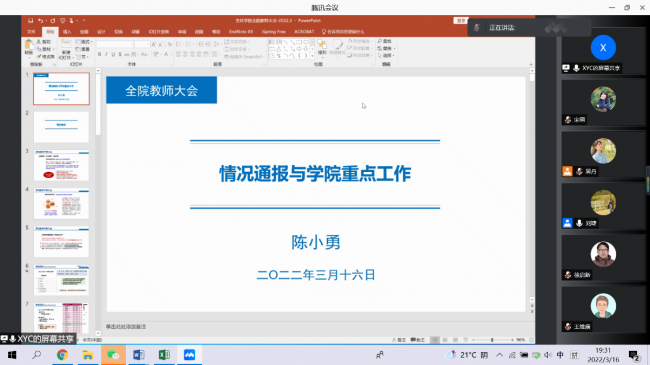The height and width of the screenshot is (365, 650).
Task: Switch to Slide Sorter view icon
Action: pyautogui.click(x=445, y=340)
